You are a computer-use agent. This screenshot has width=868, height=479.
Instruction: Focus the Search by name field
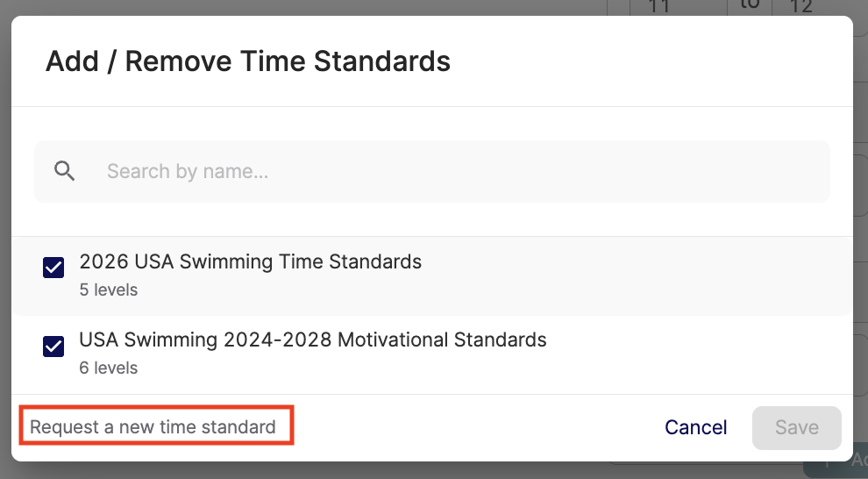(351, 171)
